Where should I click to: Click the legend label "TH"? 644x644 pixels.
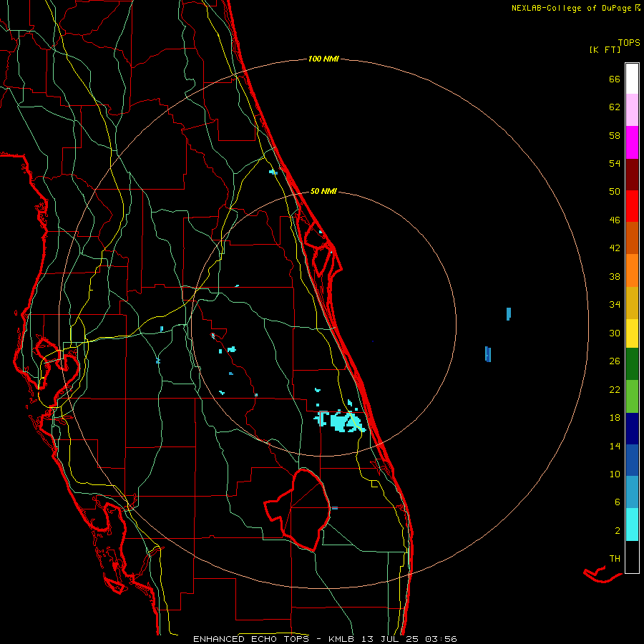[615, 559]
